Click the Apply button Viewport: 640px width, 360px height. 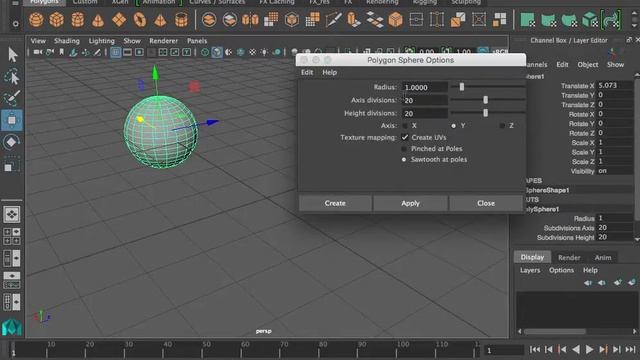(x=410, y=203)
